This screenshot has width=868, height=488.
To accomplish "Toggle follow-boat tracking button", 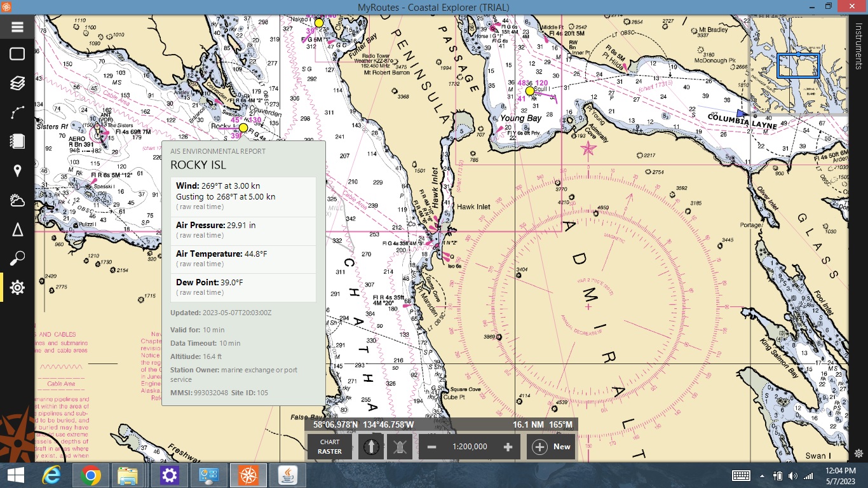I will [400, 447].
